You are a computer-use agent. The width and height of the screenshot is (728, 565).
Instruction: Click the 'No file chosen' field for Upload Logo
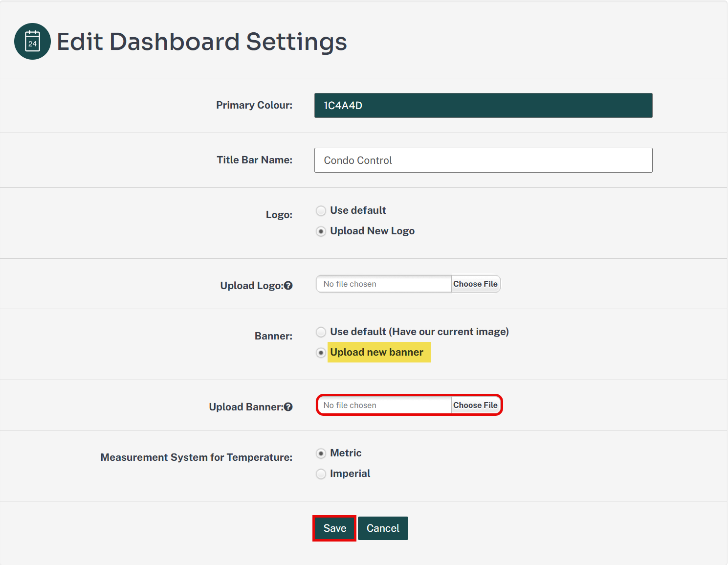coord(384,284)
